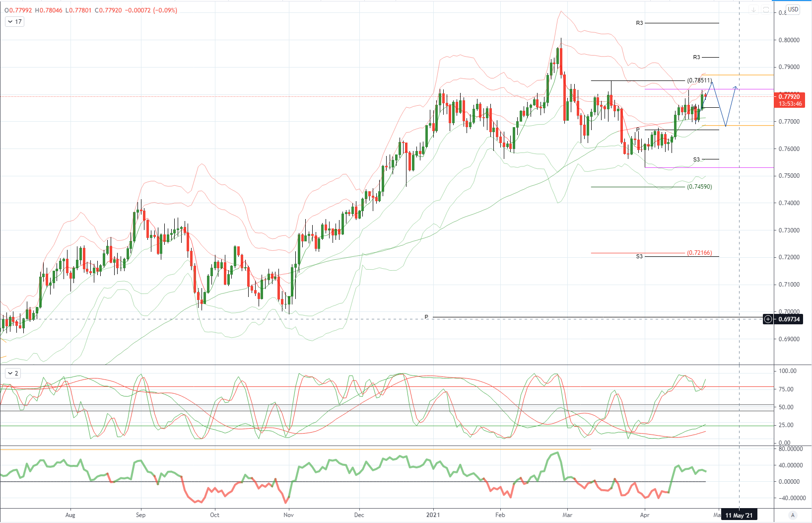Image resolution: width=812 pixels, height=523 pixels.
Task: Select the (0.74590) green support level label
Action: pos(699,187)
